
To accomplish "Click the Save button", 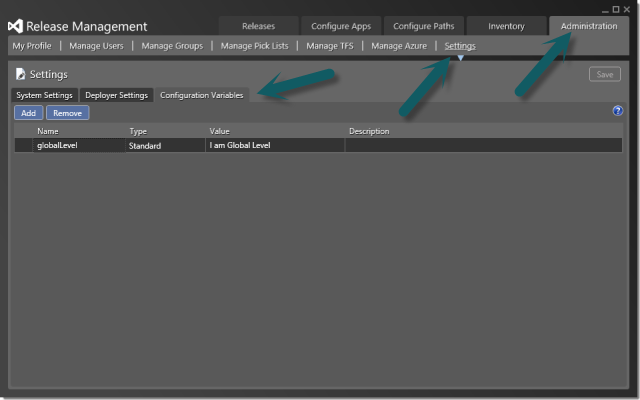I will click(604, 74).
